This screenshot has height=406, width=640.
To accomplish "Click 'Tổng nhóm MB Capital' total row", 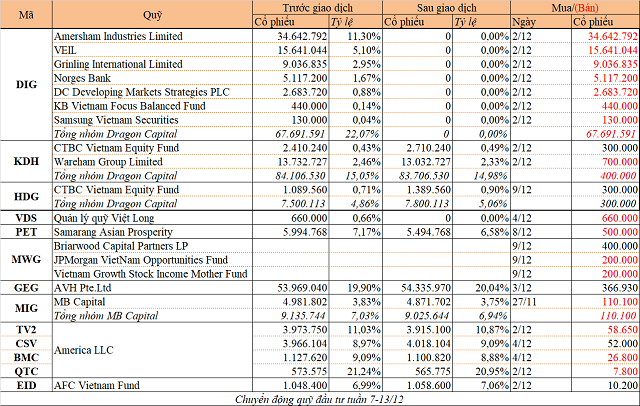I will (x=106, y=316).
